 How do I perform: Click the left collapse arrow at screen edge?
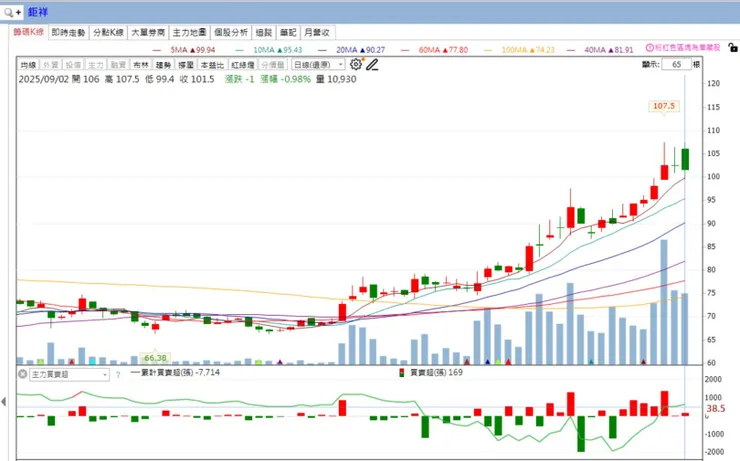tap(4, 402)
